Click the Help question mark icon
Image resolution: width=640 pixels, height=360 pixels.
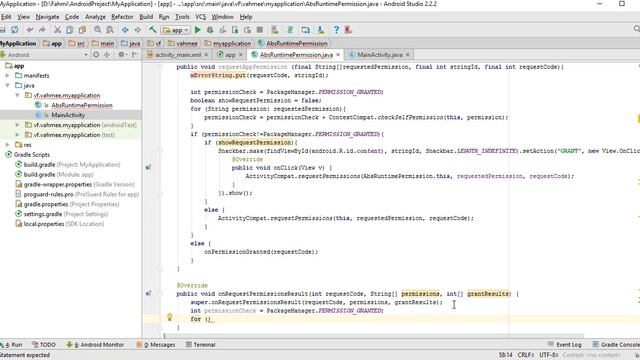point(336,30)
